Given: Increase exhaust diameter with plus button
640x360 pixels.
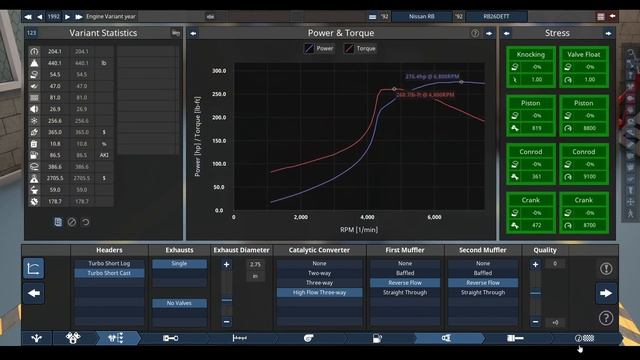Looking at the screenshot, I should pyautogui.click(x=227, y=264).
